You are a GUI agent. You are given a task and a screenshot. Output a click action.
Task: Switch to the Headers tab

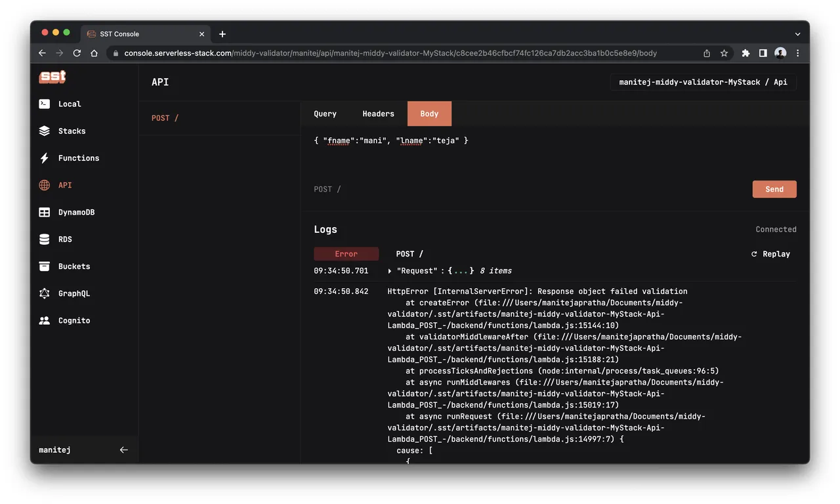(x=378, y=114)
